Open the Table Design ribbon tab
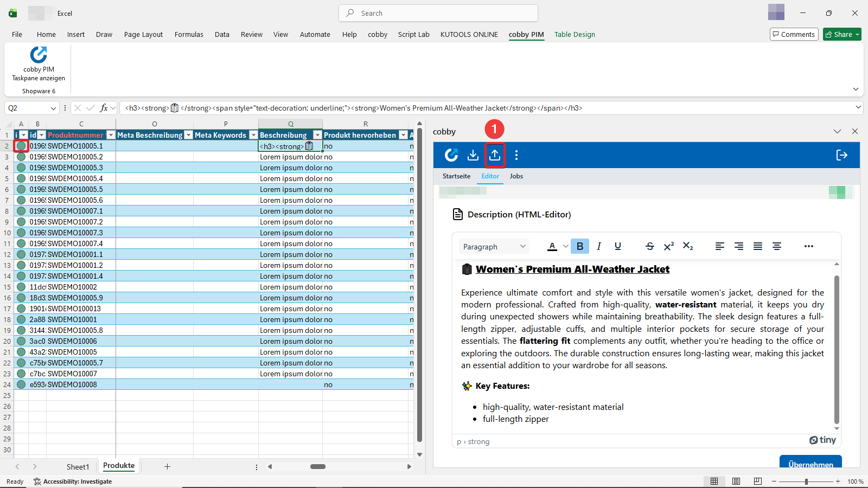Screen dimensions: 868x488 (575, 34)
